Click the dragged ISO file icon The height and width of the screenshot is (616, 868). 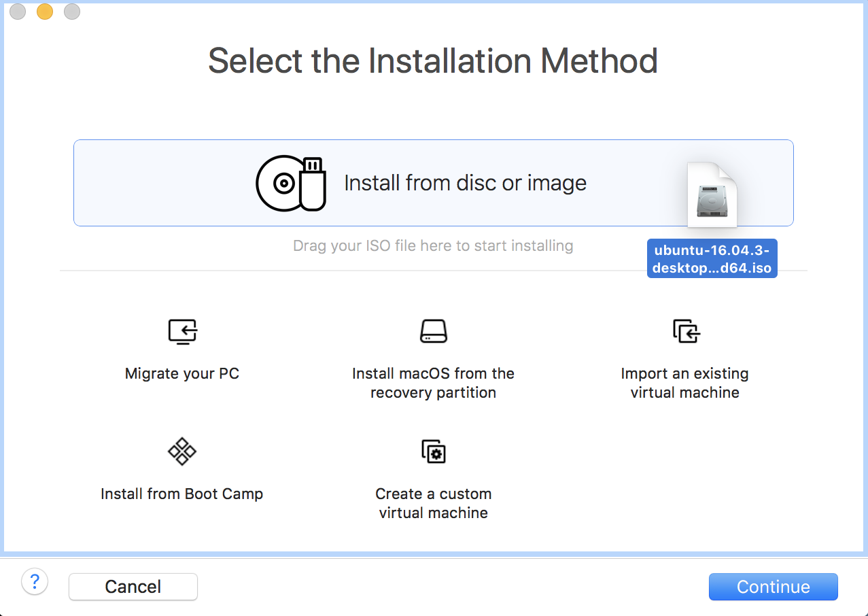click(712, 194)
